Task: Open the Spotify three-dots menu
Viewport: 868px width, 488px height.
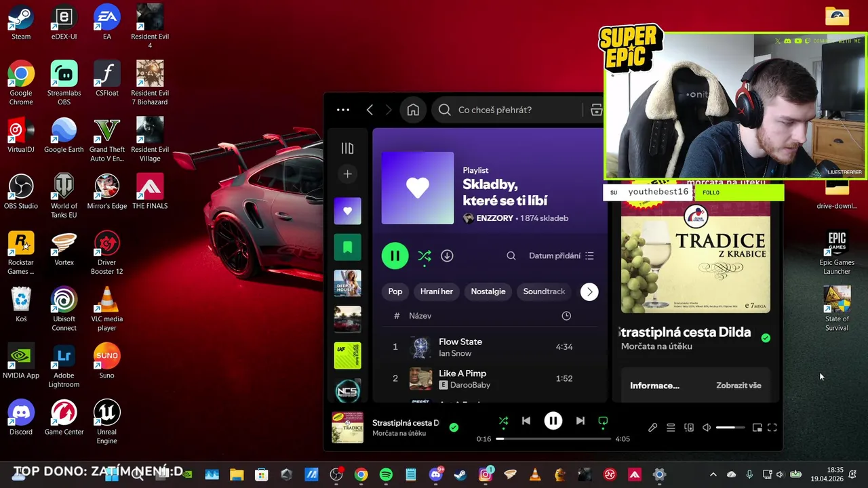Action: [343, 110]
